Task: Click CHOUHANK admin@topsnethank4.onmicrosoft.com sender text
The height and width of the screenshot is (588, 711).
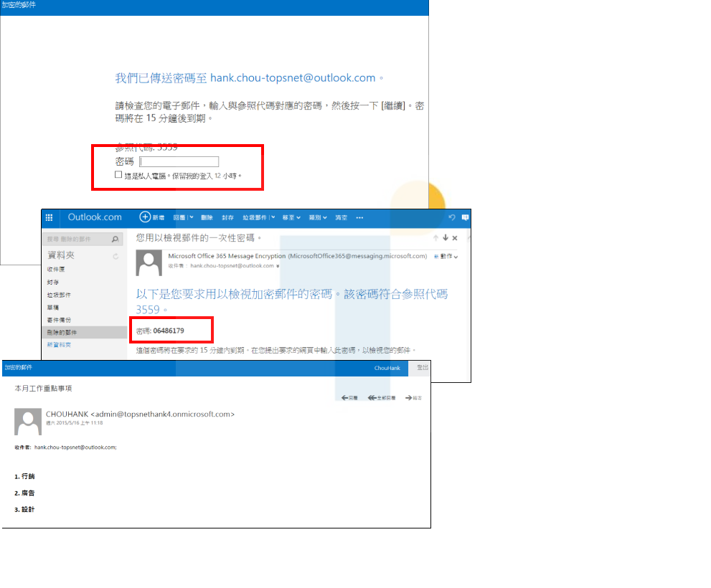Action: coord(140,414)
